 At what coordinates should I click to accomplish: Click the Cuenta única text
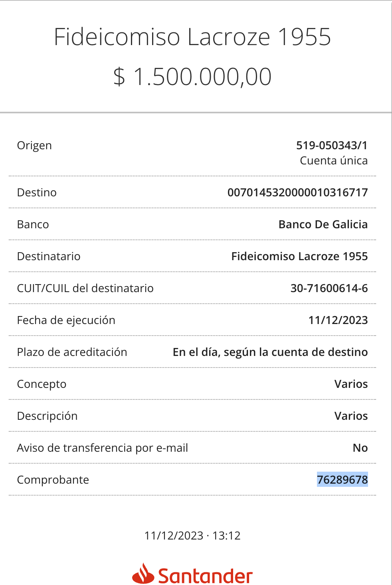pyautogui.click(x=334, y=160)
